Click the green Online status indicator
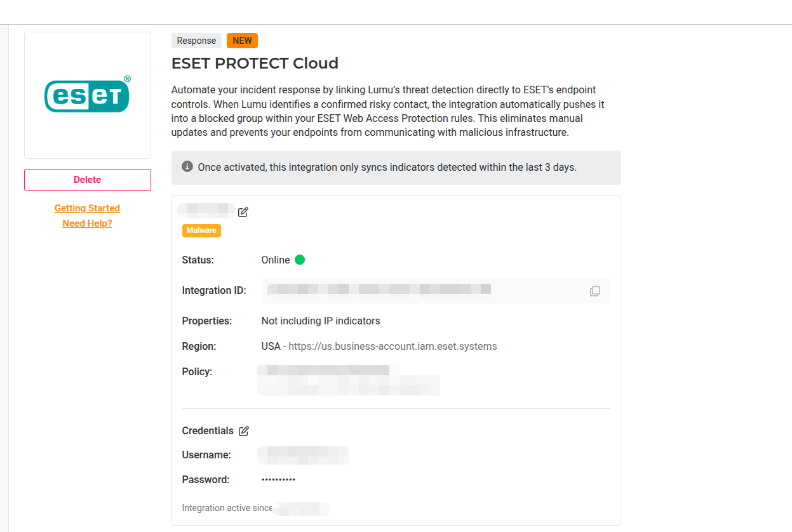Screen dimensions: 792x532 click(300, 260)
